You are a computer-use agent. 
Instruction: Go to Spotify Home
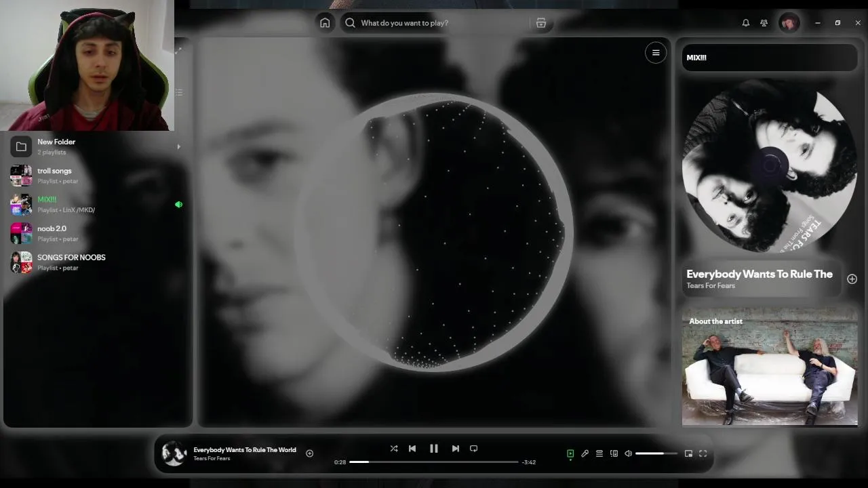tap(325, 23)
